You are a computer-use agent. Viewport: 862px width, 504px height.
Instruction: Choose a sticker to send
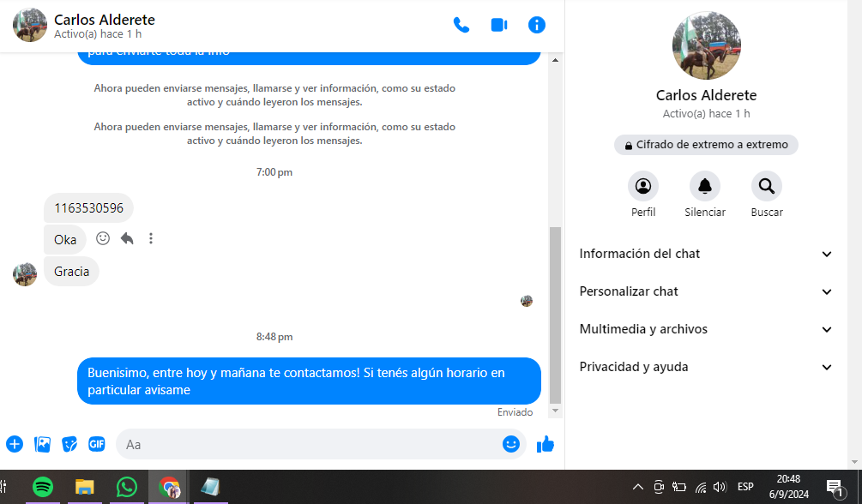pos(69,444)
